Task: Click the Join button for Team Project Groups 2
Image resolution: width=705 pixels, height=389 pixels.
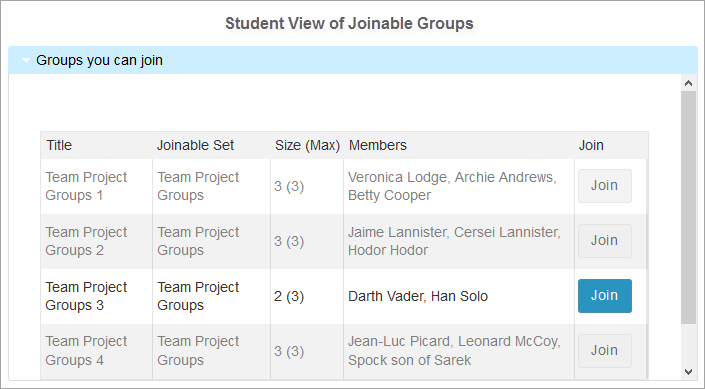Action: click(x=605, y=241)
